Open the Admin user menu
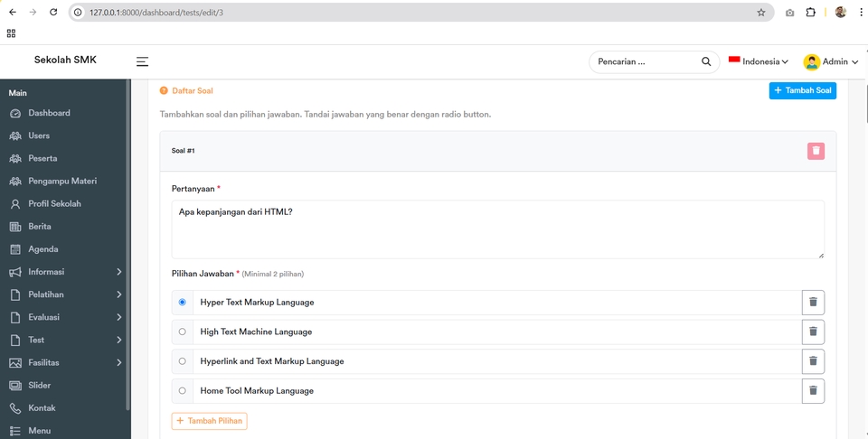 point(830,61)
